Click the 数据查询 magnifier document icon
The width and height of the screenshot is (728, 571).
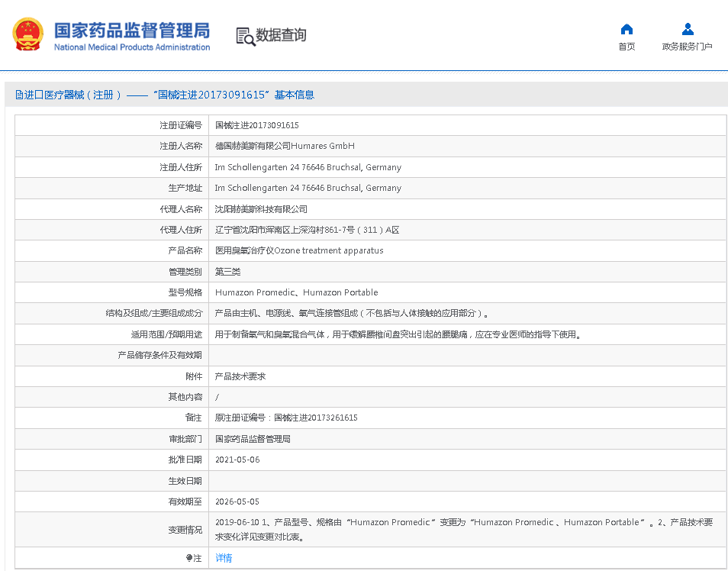click(x=245, y=36)
